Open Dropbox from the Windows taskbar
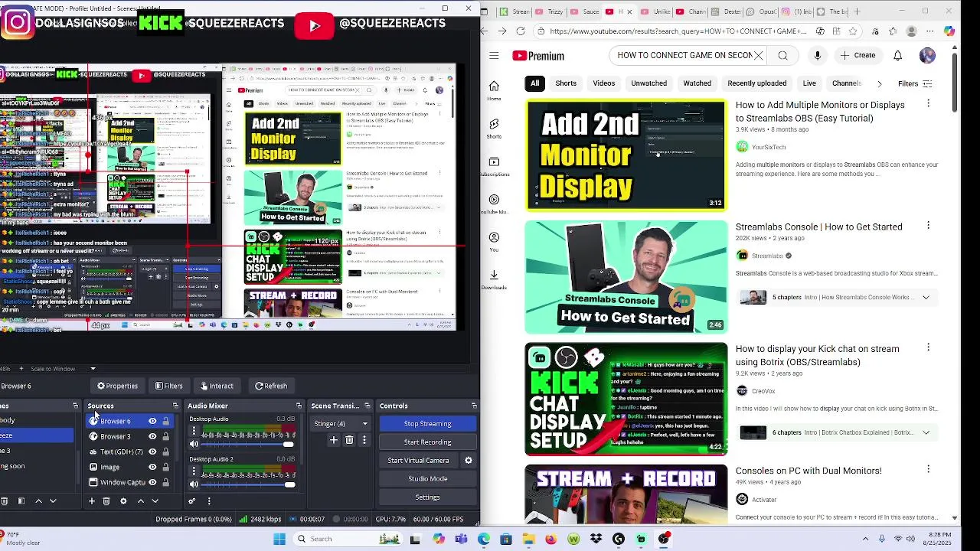 click(596, 539)
